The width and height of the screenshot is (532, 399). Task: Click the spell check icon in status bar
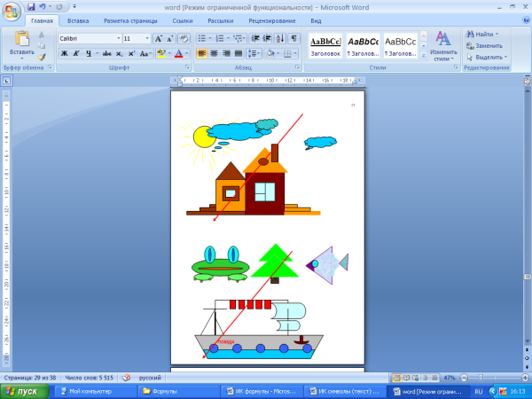click(x=126, y=377)
